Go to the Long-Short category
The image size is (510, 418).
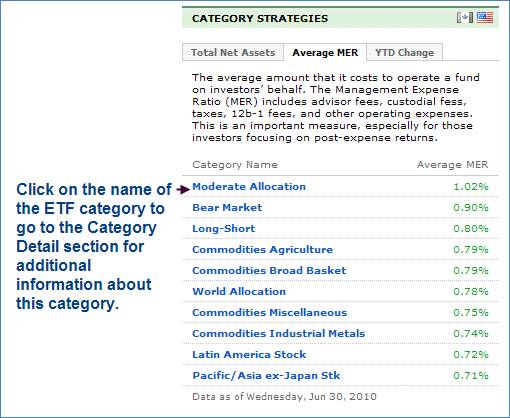pyautogui.click(x=224, y=229)
